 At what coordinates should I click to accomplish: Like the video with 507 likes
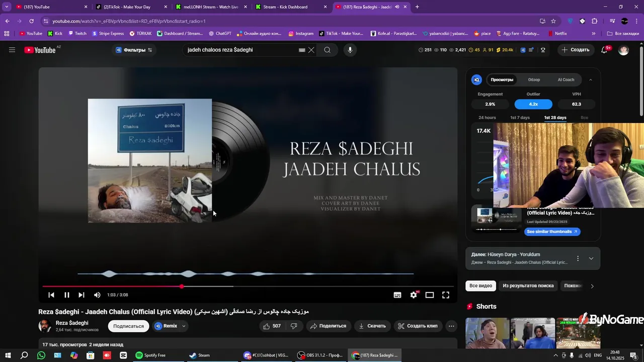click(x=271, y=326)
